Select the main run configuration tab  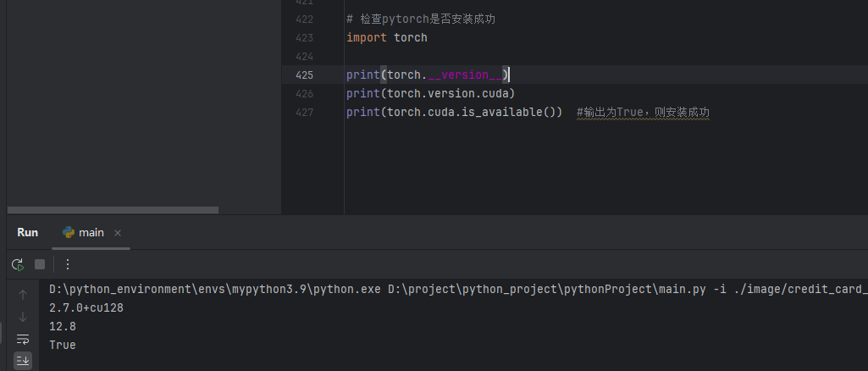coord(91,233)
